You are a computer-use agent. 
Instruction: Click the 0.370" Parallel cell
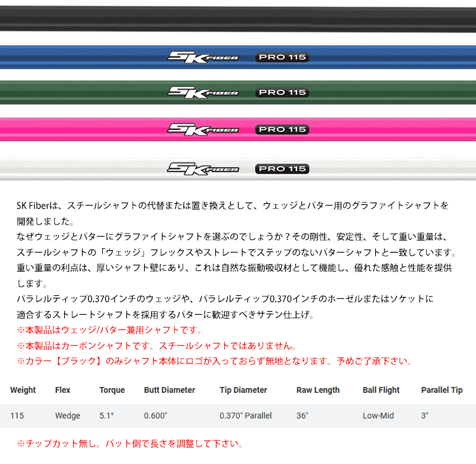[246, 415]
